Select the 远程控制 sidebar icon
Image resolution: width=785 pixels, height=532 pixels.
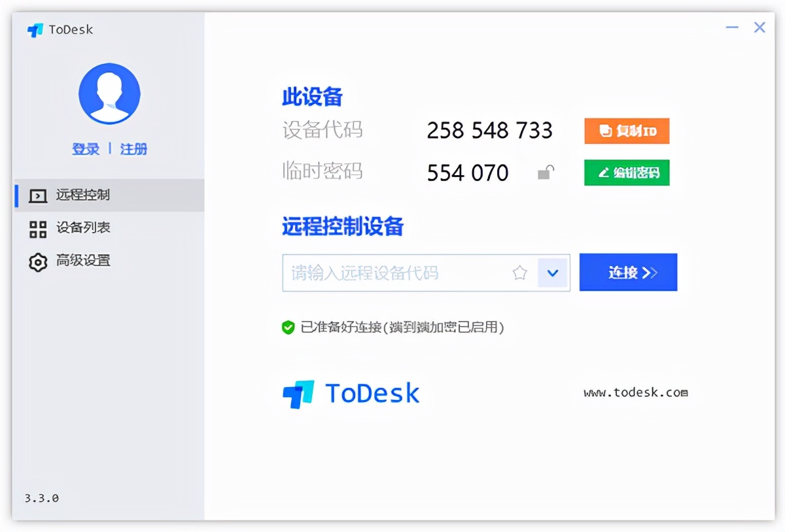37,195
